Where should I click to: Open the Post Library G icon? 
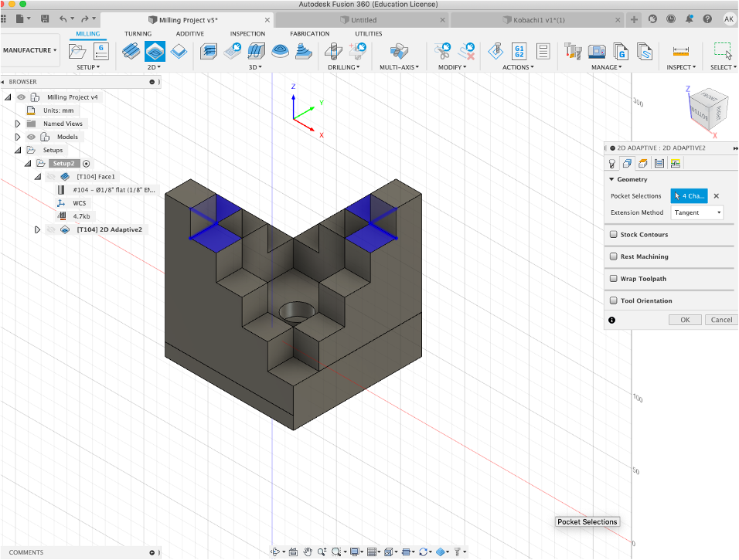point(621,51)
